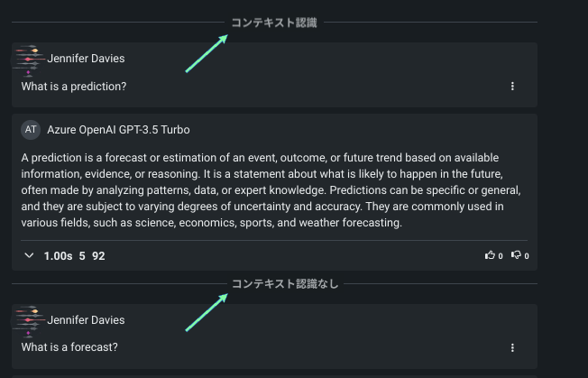Screen dimensions: 588x378
Task: Open the three-dot menu for "What is a prediction?"
Action: pos(512,87)
